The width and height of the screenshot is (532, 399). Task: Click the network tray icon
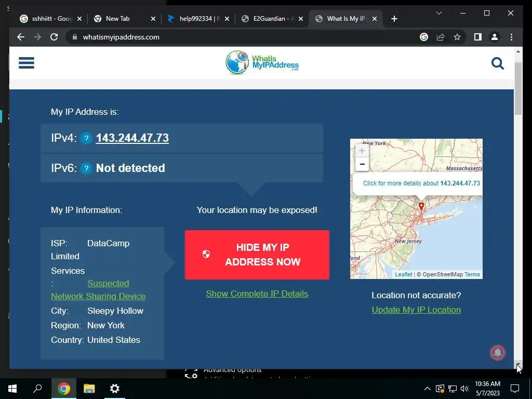tap(453, 389)
